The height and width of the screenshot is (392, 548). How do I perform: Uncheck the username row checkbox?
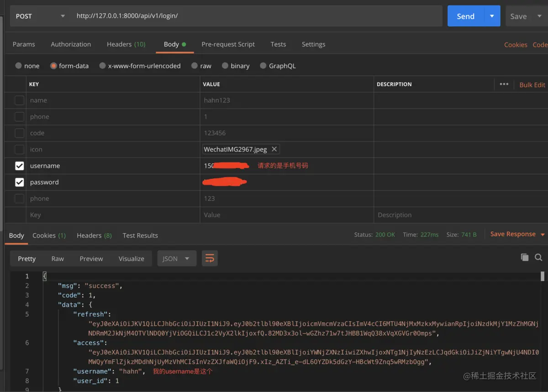[19, 166]
